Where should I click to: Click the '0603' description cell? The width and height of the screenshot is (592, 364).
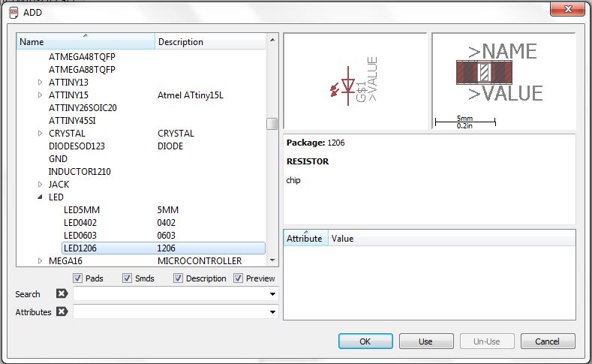tap(166, 235)
